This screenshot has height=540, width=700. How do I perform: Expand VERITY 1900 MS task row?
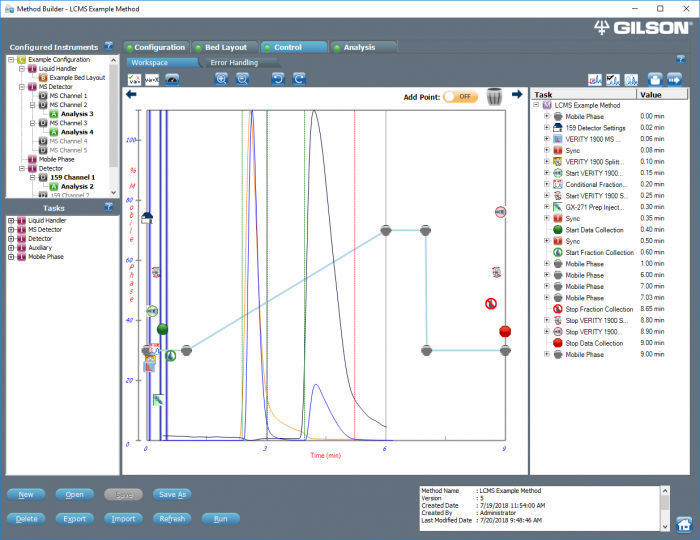546,139
